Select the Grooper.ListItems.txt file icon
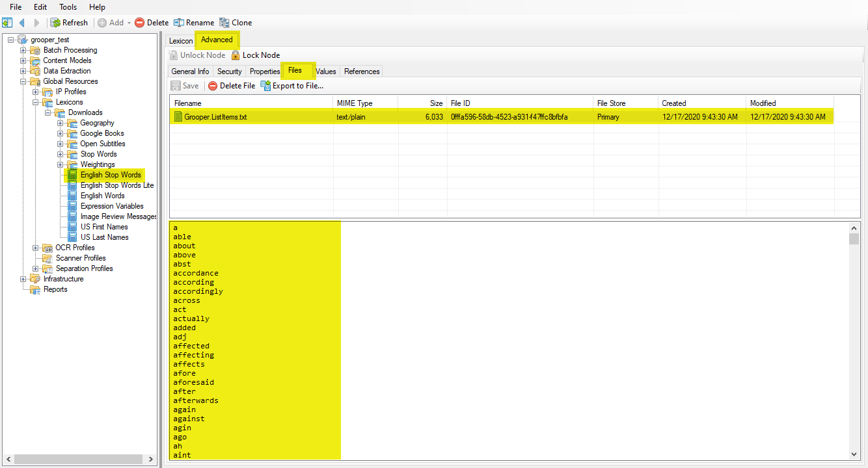The width and height of the screenshot is (868, 468). [x=178, y=117]
